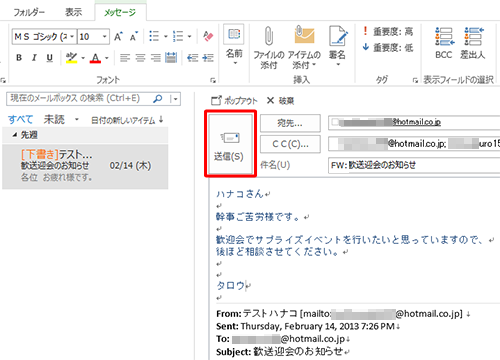Click ポップアウト to pop out reply

click(x=234, y=101)
